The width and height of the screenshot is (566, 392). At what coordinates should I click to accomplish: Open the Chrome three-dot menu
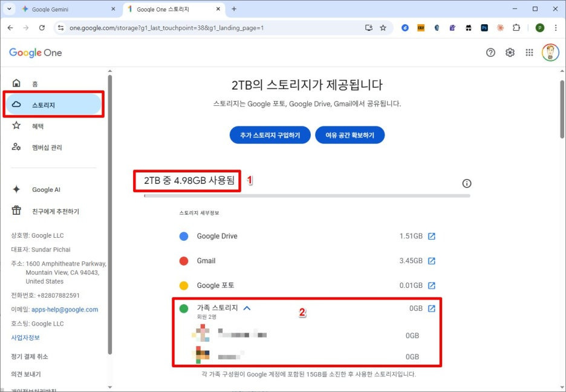coord(556,28)
